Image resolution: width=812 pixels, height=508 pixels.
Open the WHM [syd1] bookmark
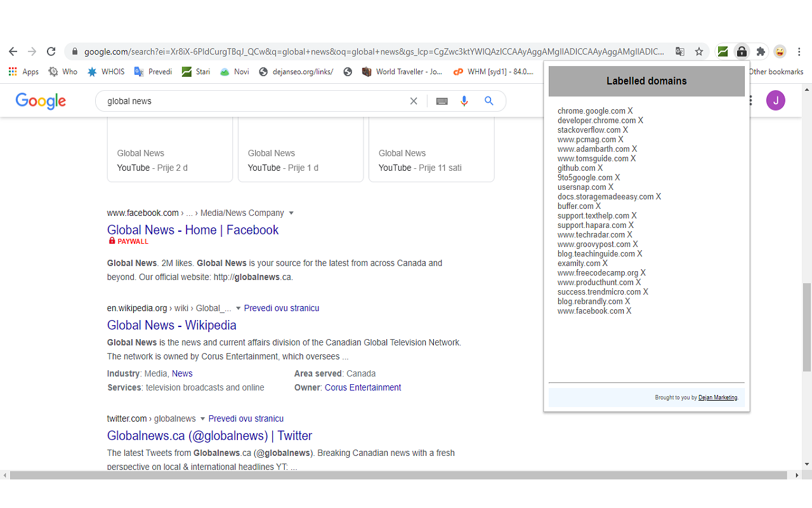pos(494,72)
